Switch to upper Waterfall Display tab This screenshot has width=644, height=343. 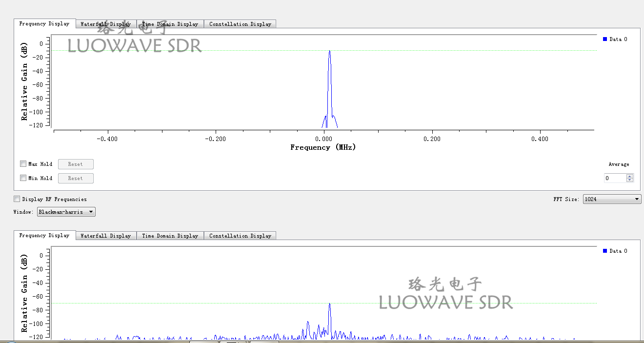[105, 24]
